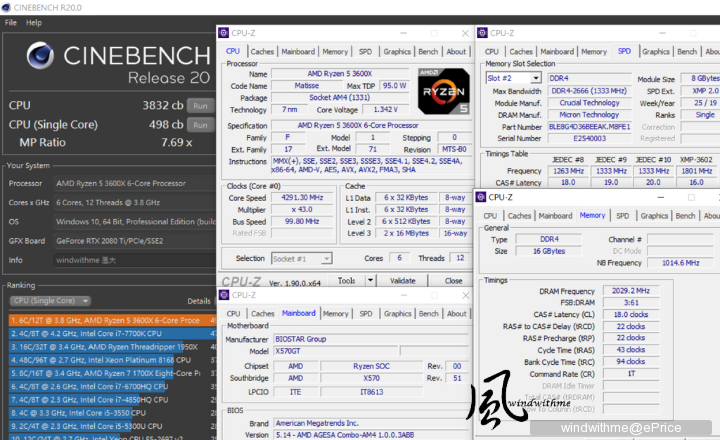
Task: Open SPD tab in top-left CPU-Z window
Action: pos(366,51)
